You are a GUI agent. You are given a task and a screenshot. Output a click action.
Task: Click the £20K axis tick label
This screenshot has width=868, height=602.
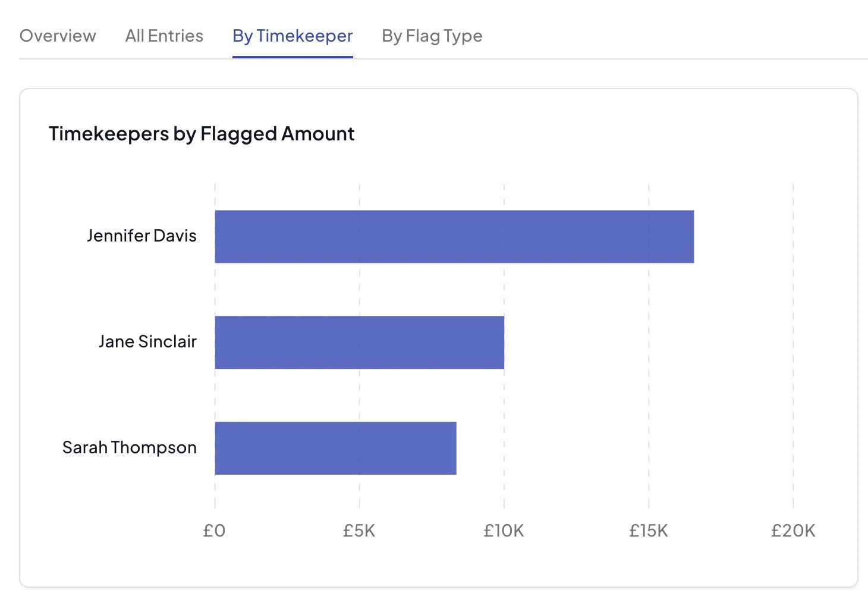click(x=793, y=531)
